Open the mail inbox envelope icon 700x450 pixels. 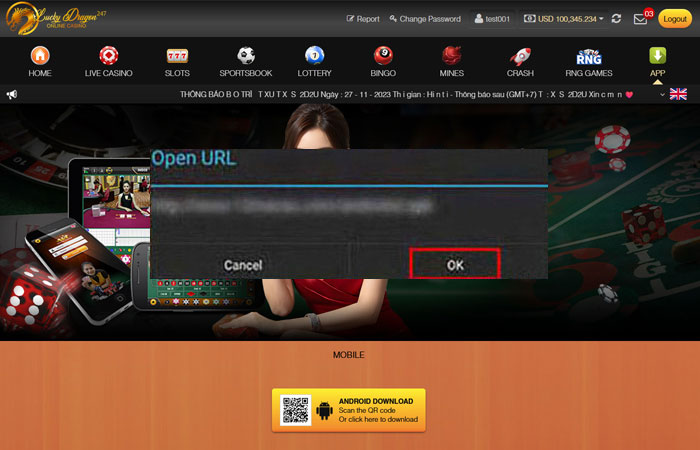click(x=640, y=19)
